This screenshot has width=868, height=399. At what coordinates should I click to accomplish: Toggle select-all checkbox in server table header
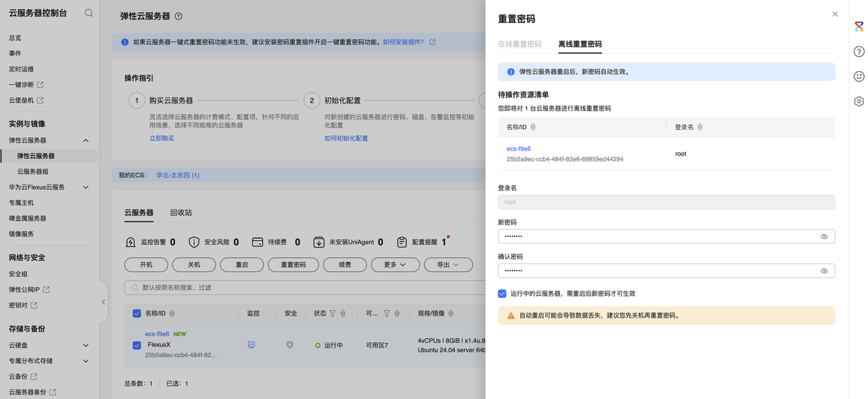136,313
